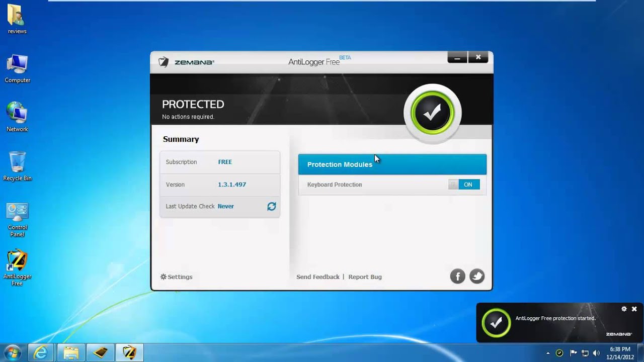The height and width of the screenshot is (362, 644).
Task: Refresh the last update check
Action: tap(272, 206)
